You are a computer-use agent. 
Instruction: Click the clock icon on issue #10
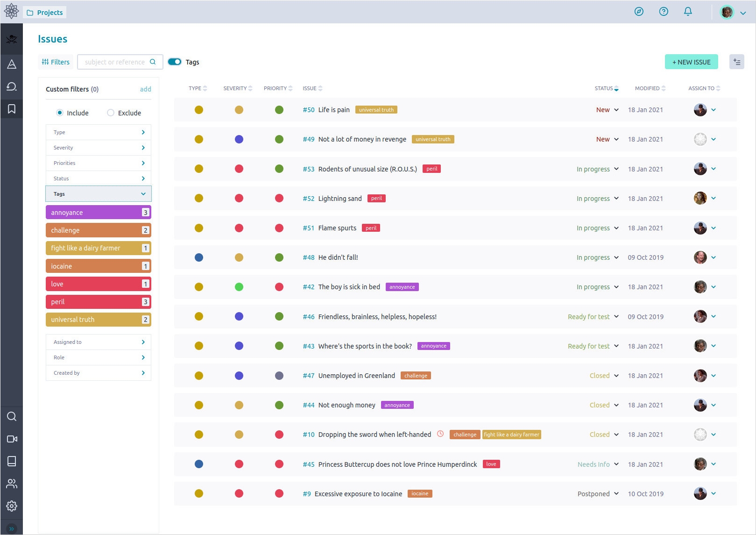tap(439, 434)
